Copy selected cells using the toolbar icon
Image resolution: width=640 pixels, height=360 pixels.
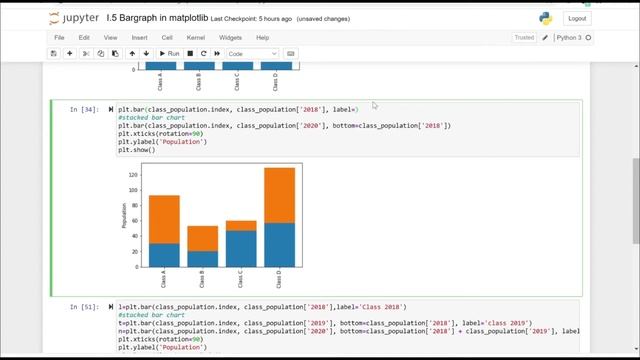[100, 53]
